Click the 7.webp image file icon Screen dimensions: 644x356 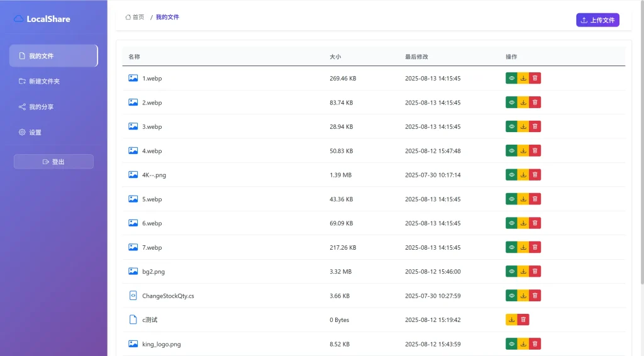(x=133, y=247)
